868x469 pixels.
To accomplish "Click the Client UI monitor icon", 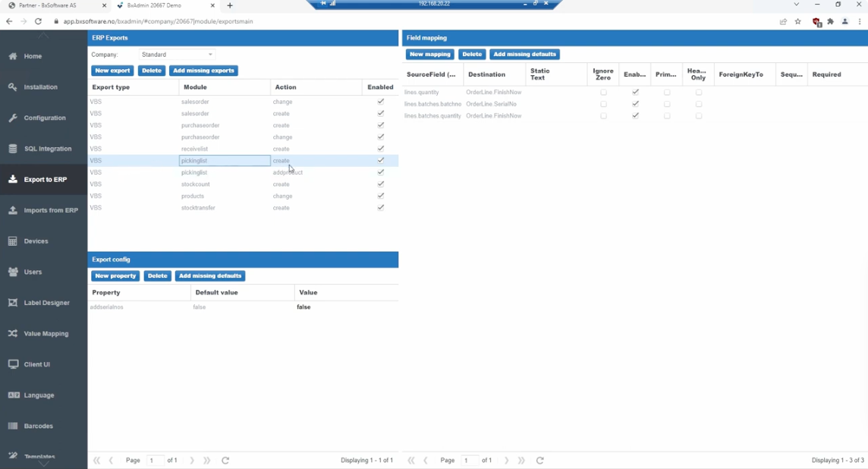I will pyautogui.click(x=13, y=364).
